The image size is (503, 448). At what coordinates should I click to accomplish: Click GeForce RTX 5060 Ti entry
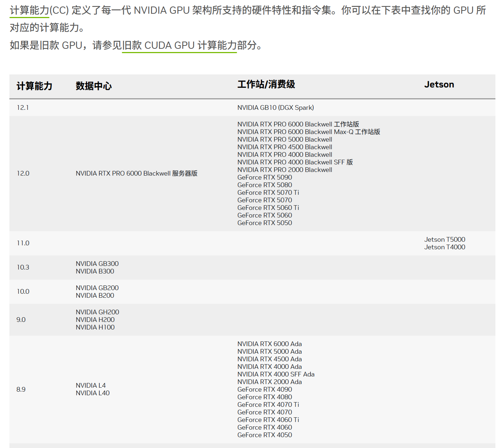[x=268, y=208]
